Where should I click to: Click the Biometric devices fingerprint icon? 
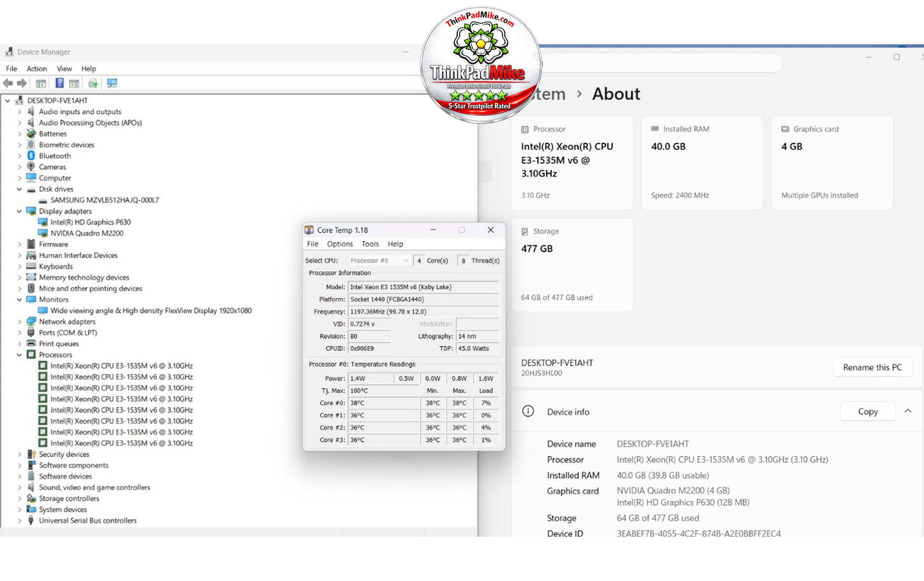click(31, 145)
